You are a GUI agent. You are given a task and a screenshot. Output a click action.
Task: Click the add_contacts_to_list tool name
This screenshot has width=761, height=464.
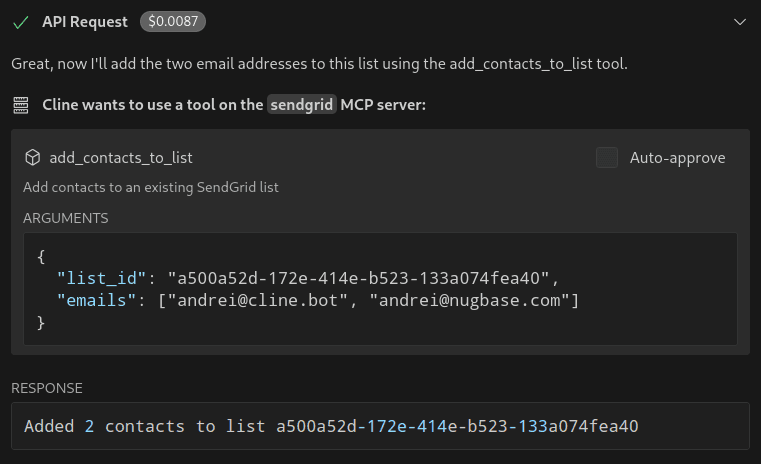(x=121, y=158)
